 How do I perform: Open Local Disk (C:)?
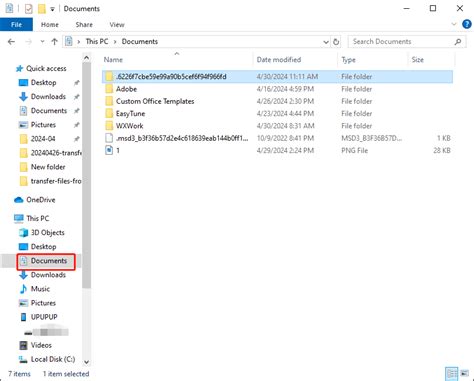coord(53,359)
